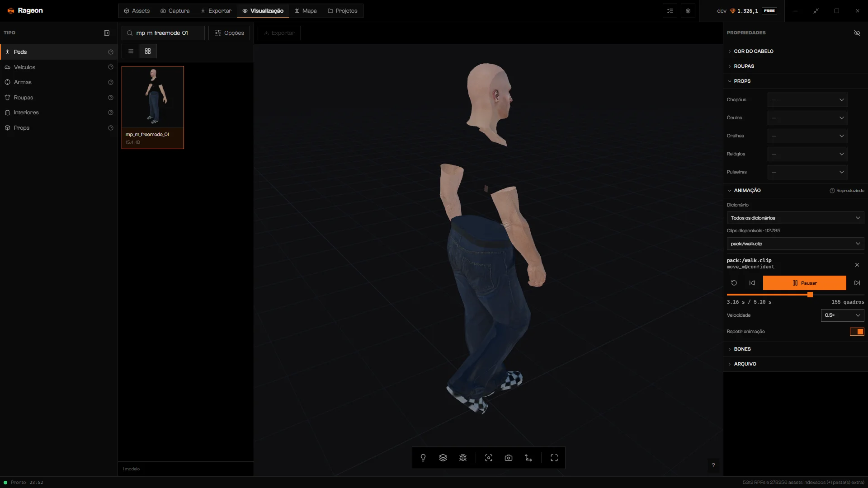Enter fullscreen viewport mode
Screen dimensions: 868x488
click(554, 458)
